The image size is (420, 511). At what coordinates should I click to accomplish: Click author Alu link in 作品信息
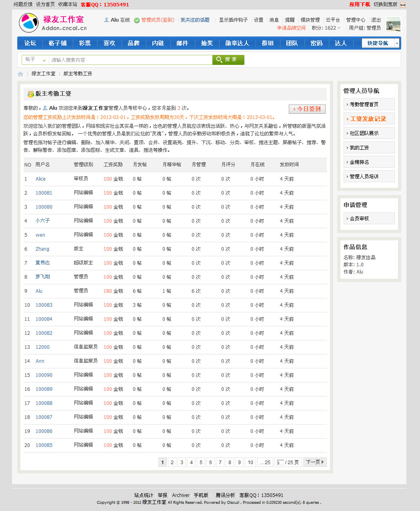coord(360,272)
